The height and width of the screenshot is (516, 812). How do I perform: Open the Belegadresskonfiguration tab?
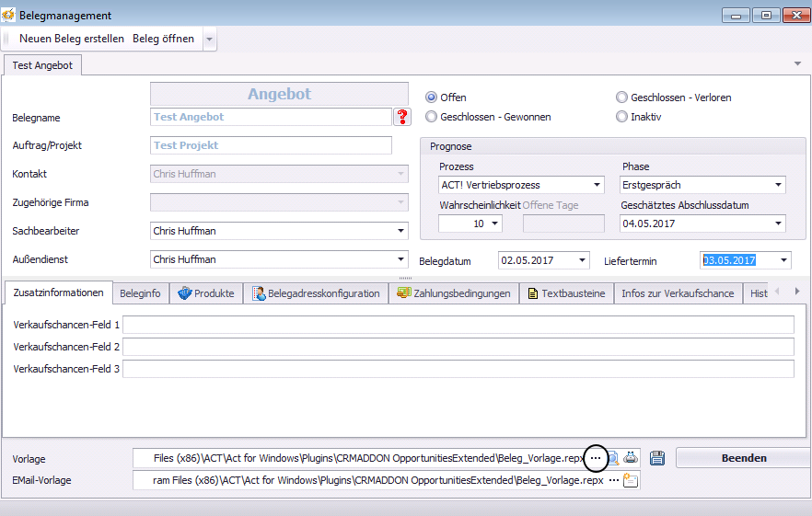point(316,293)
